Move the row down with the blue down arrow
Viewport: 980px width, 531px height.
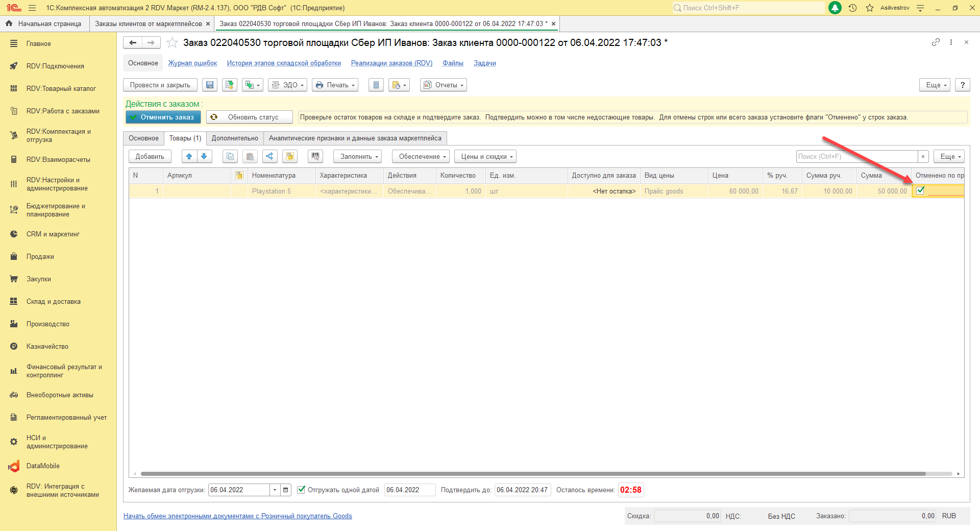[x=204, y=157]
